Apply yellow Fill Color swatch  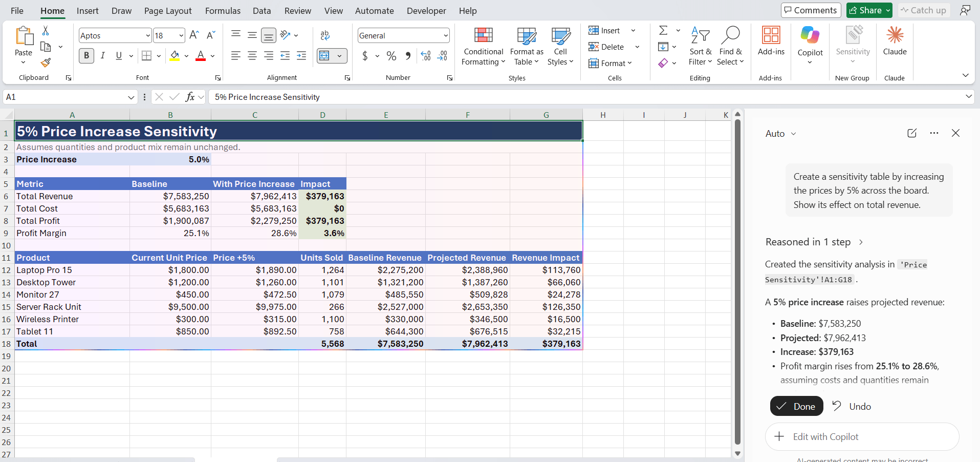coord(175,55)
